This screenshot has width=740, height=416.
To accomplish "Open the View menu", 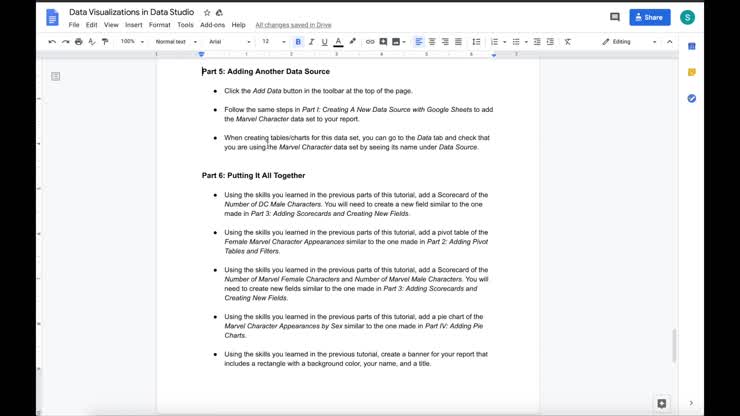I will pyautogui.click(x=111, y=25).
